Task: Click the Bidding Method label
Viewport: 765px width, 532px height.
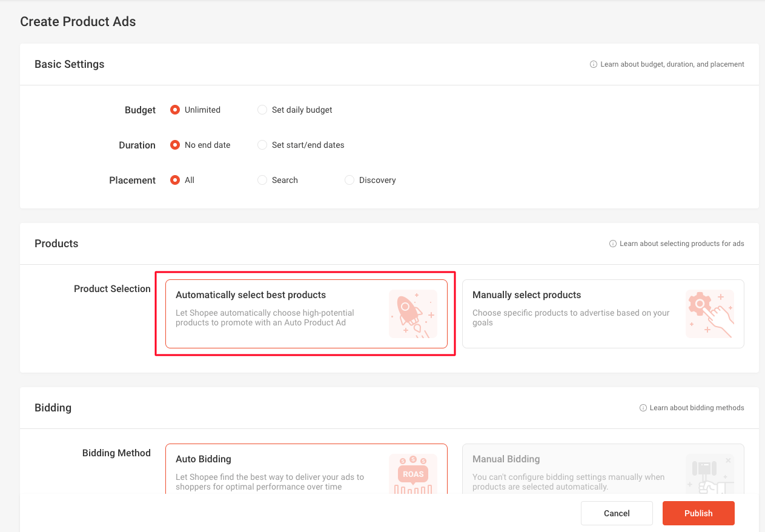Action: (116, 453)
